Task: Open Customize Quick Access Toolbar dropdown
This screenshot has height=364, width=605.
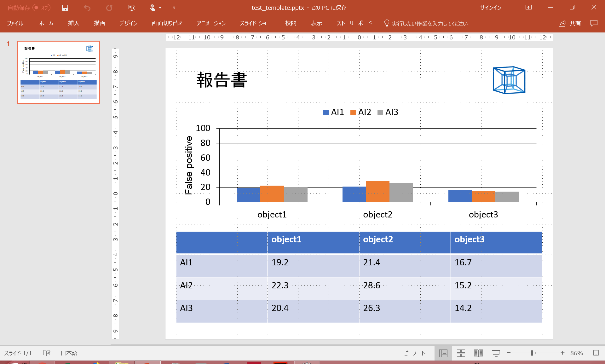Action: point(174,8)
